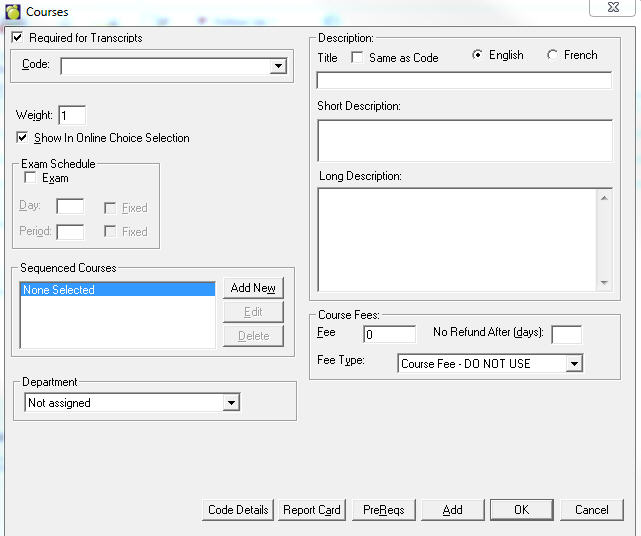Select None Selected in Sequenced Courses list

coord(117,290)
